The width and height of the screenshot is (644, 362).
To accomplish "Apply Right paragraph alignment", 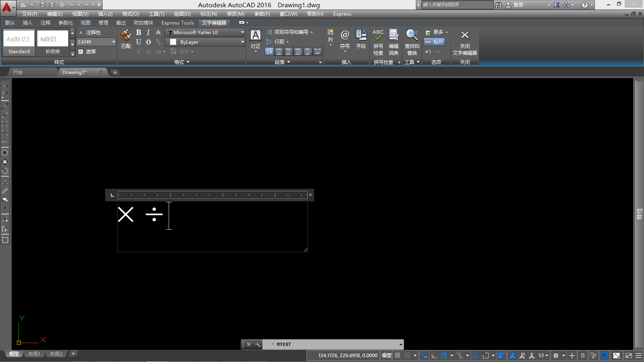I will point(298,51).
